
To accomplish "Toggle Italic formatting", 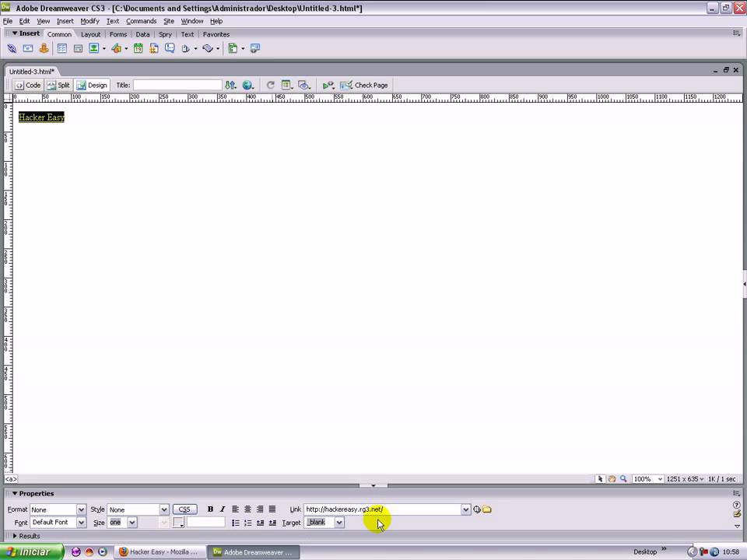I will (x=223, y=509).
